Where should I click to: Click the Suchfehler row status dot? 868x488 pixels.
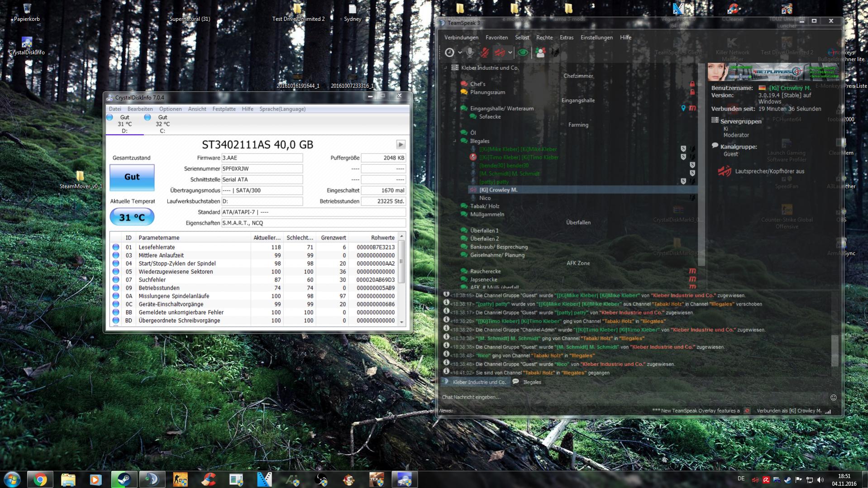(x=116, y=280)
